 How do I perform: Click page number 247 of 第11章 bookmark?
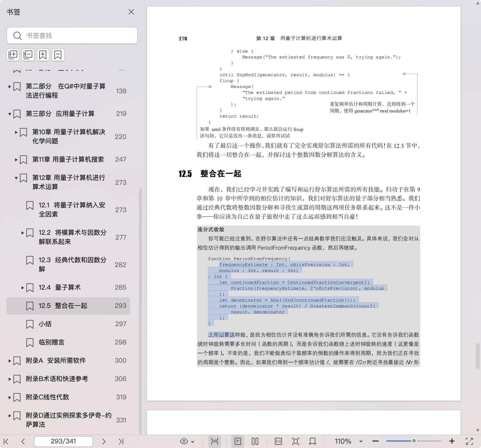121,159
